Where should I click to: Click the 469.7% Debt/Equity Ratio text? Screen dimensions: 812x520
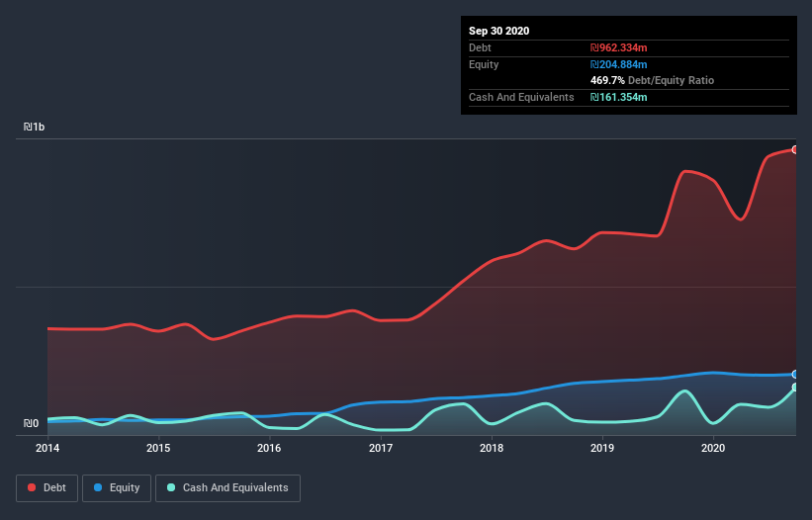652,80
